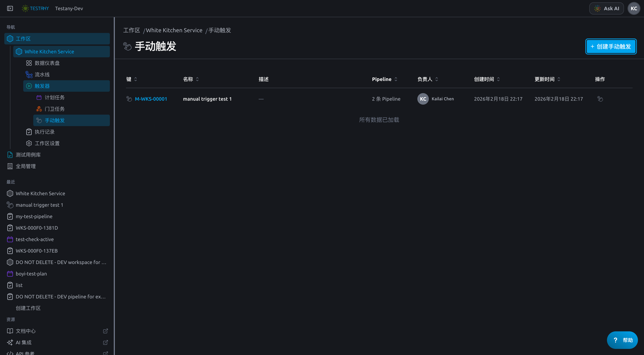
Task: Select 工作区 in the navigation
Action: pyautogui.click(x=57, y=39)
